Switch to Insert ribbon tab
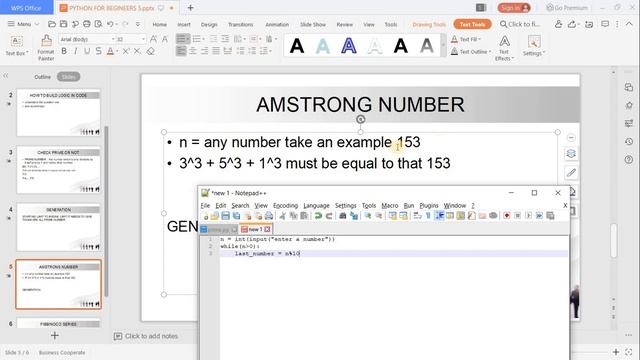Image resolution: width=640 pixels, height=360 pixels. [x=184, y=25]
